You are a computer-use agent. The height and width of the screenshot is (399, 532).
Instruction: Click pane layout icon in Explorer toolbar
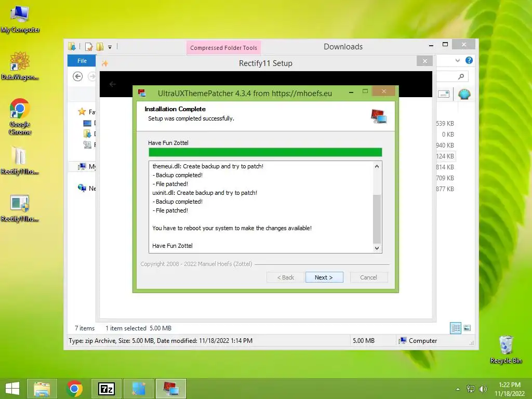click(444, 94)
